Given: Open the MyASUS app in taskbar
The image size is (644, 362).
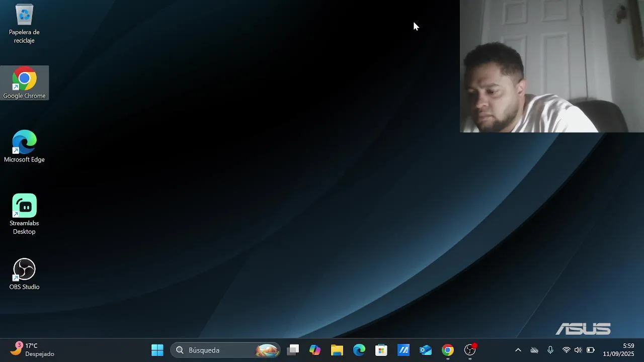Looking at the screenshot, I should point(404,350).
